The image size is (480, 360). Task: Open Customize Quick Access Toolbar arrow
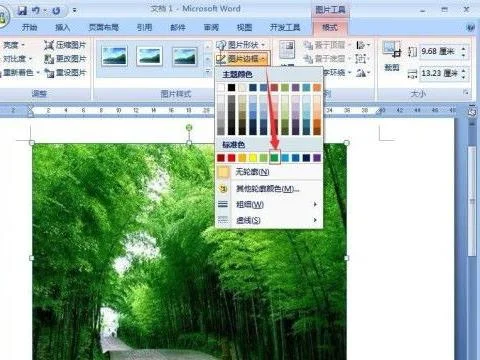pyautogui.click(x=74, y=11)
